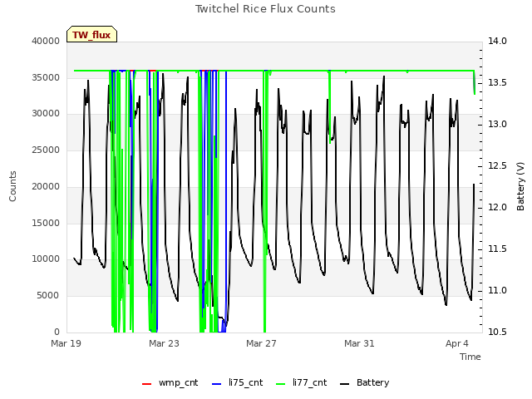
Task: Click the 25000 Counts tick label
Action: point(46,150)
